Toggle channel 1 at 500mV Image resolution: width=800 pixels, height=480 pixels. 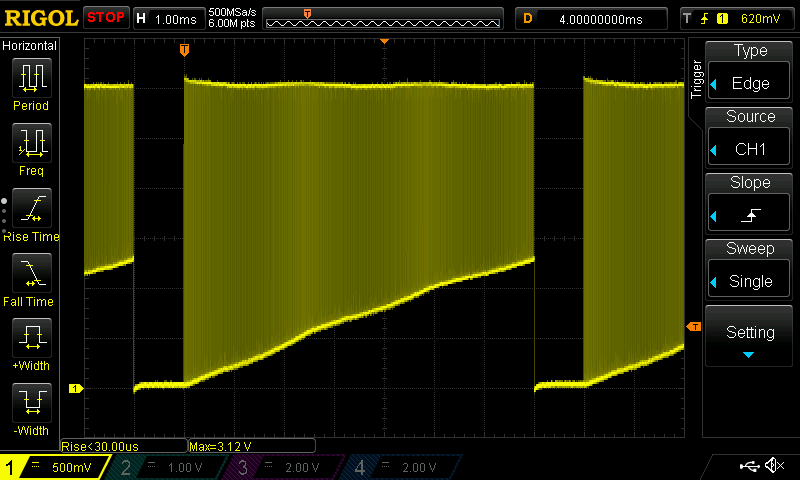tap(54, 467)
